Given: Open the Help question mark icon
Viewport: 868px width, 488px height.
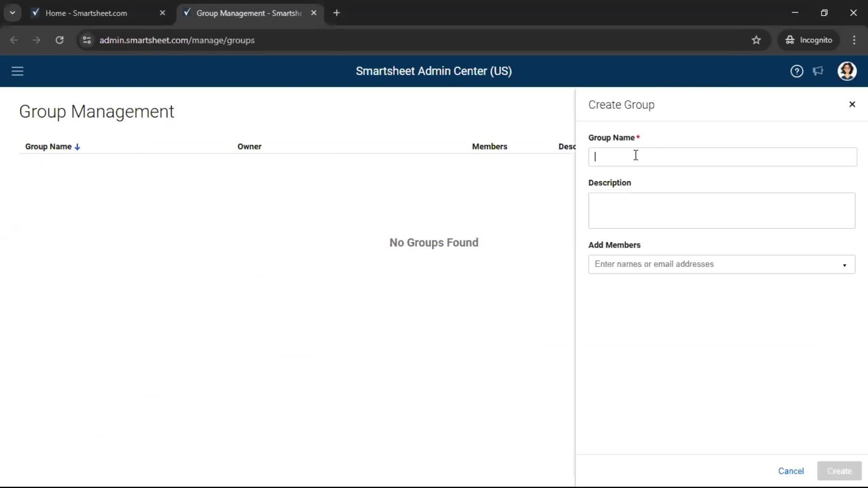Looking at the screenshot, I should click(797, 71).
